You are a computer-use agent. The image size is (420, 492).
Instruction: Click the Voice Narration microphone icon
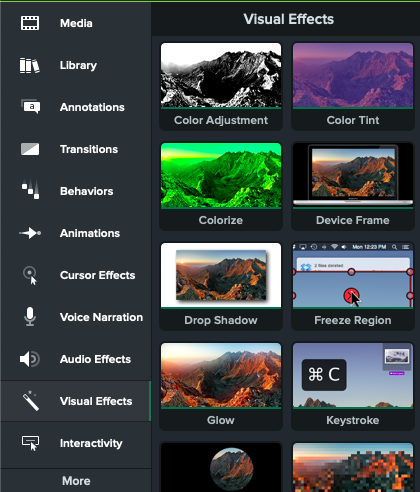(x=30, y=316)
